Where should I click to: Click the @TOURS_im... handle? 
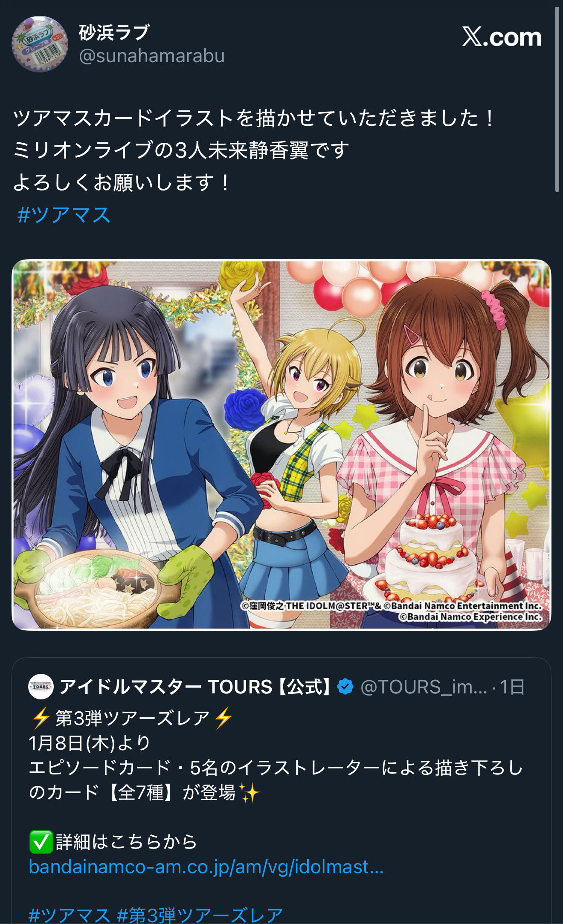pyautogui.click(x=424, y=687)
